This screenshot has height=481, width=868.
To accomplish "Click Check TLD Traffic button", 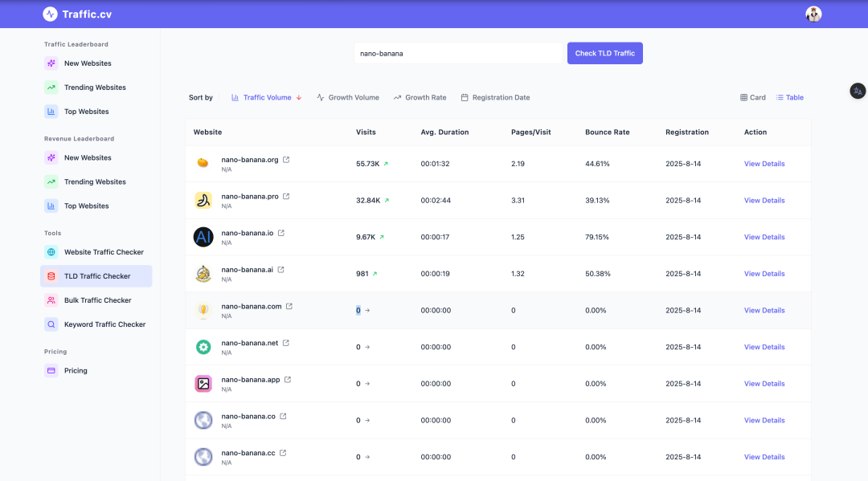I will pos(605,53).
